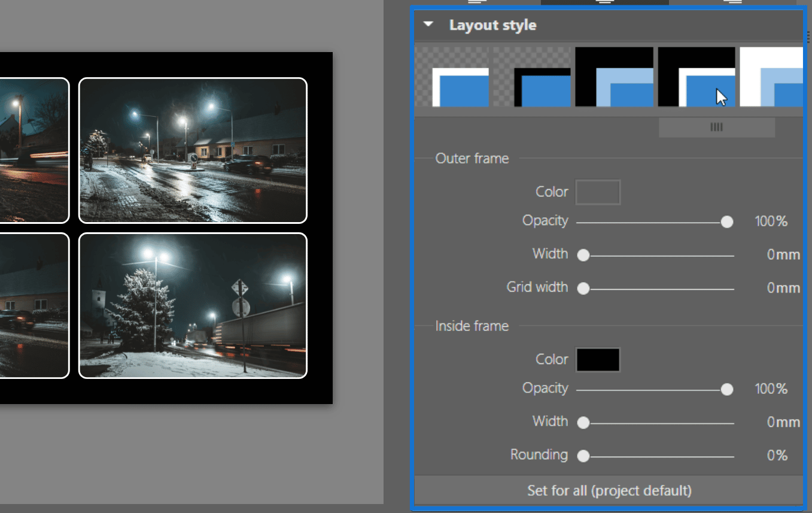812x513 pixels.
Task: Click Rounding slider handle
Action: pos(583,457)
